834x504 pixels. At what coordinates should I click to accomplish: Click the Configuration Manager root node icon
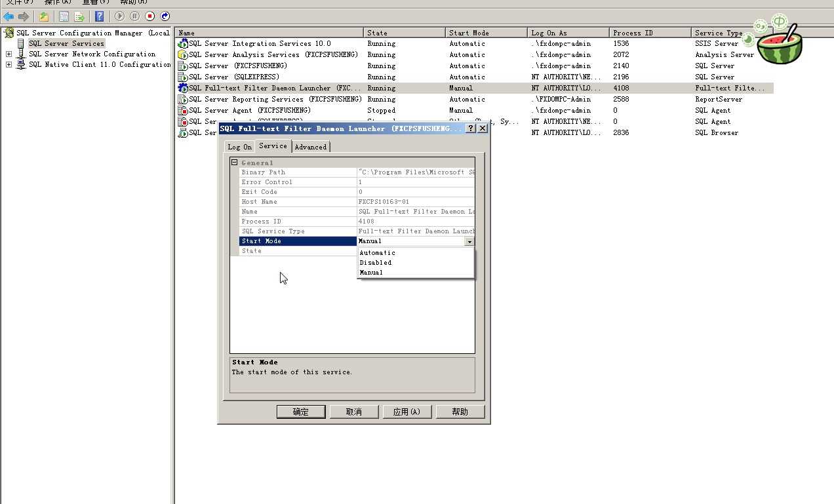pos(9,33)
